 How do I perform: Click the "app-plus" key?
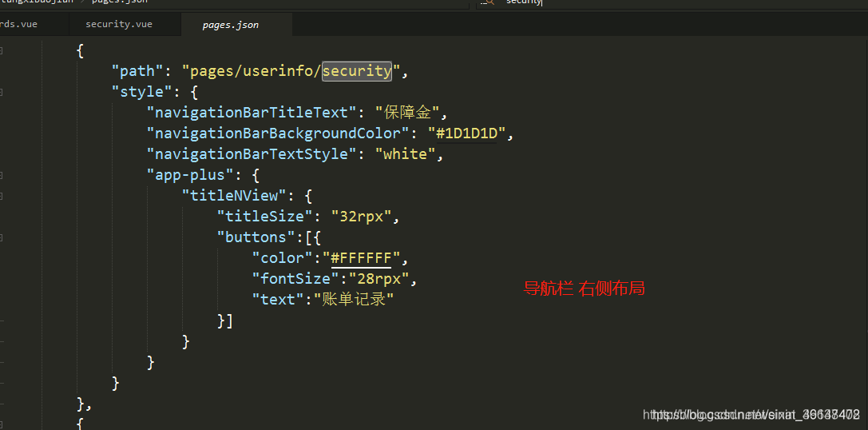pyautogui.click(x=190, y=174)
